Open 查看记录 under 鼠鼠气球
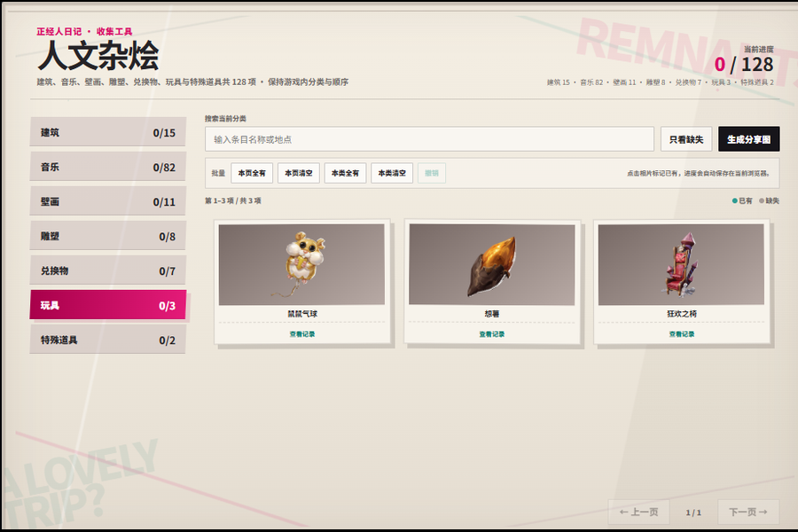Viewport: 798px width, 532px height. (302, 334)
